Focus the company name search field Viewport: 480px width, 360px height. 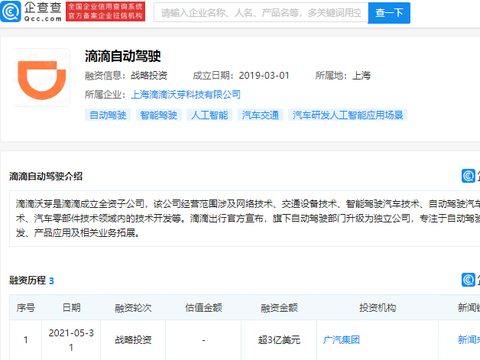coord(261,13)
